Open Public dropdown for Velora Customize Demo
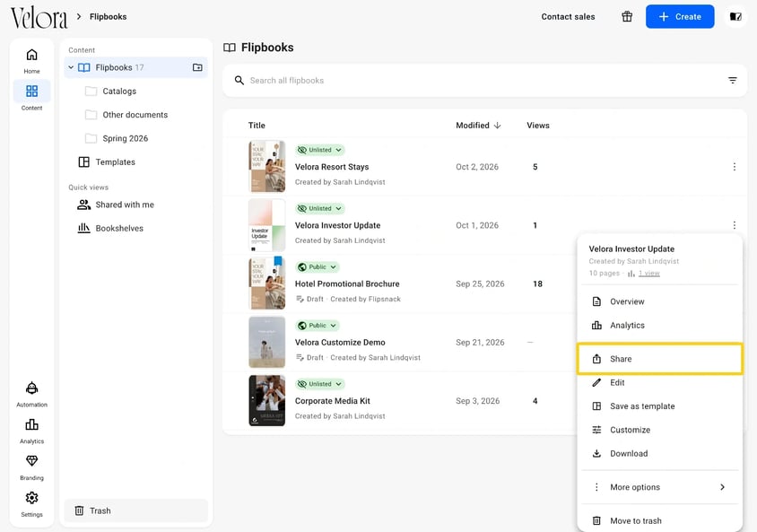Screen dimensions: 757x532 (x=318, y=326)
